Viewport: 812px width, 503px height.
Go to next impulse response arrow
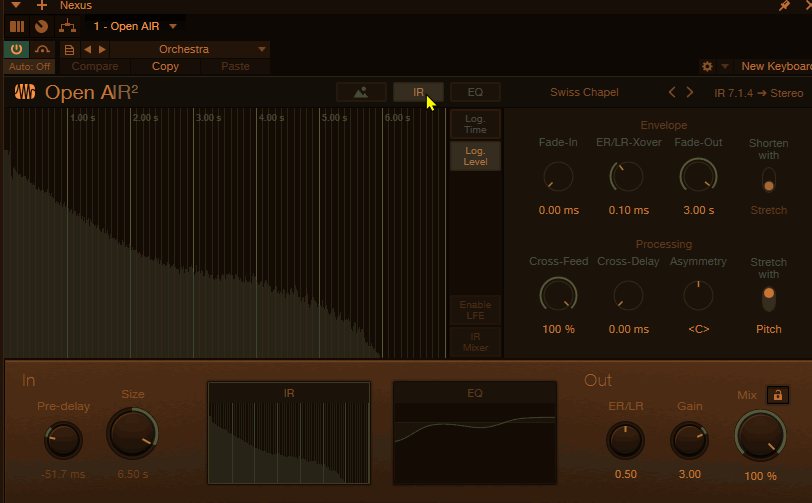(689, 92)
